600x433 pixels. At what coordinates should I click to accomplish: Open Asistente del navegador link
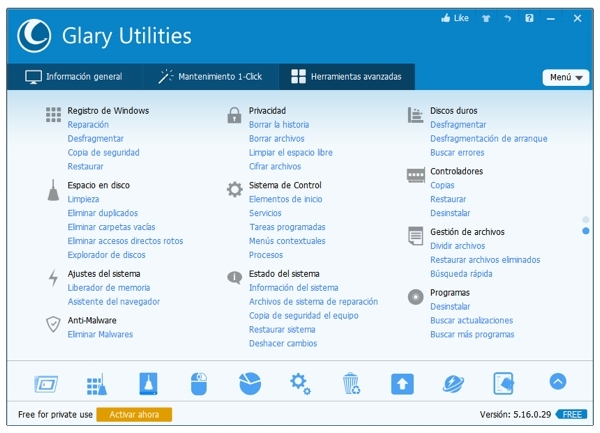[x=114, y=302]
